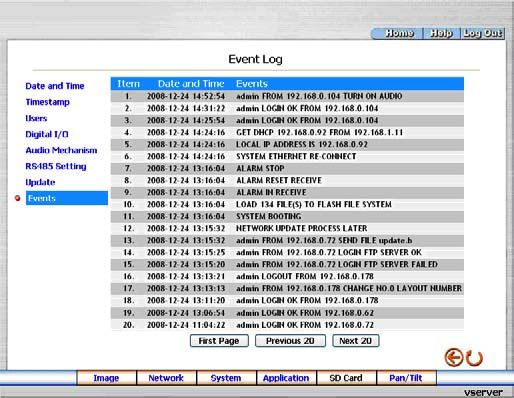Open the Digital I/O link
This screenshot has width=514, height=398.
coord(47,134)
